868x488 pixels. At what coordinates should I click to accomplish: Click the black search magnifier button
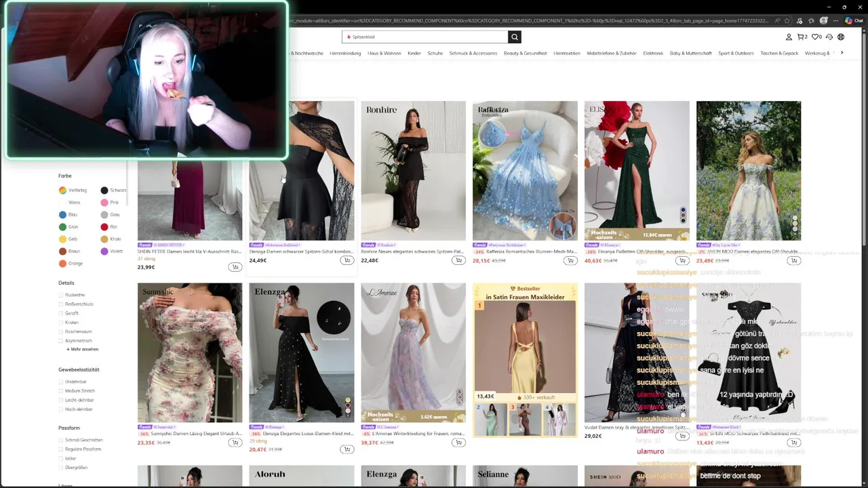coord(515,37)
